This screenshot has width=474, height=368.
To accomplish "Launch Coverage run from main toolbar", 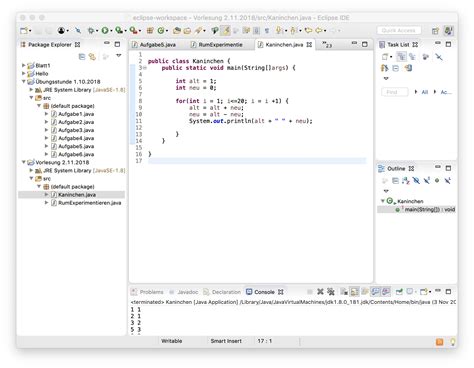I will tap(119, 31).
